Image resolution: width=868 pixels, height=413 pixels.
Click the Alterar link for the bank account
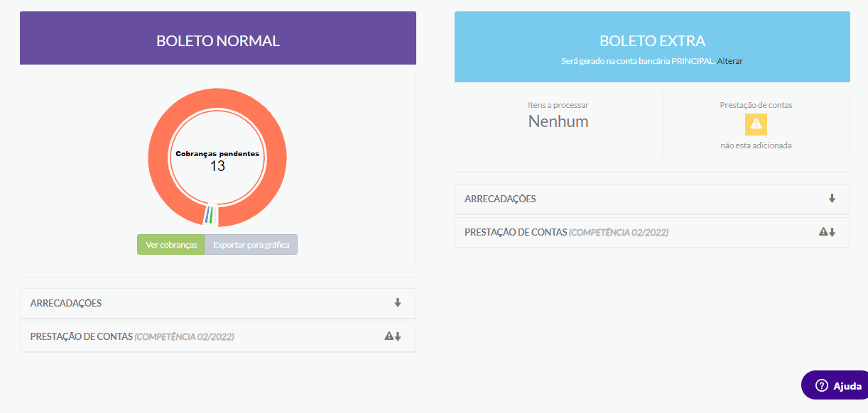click(x=730, y=61)
